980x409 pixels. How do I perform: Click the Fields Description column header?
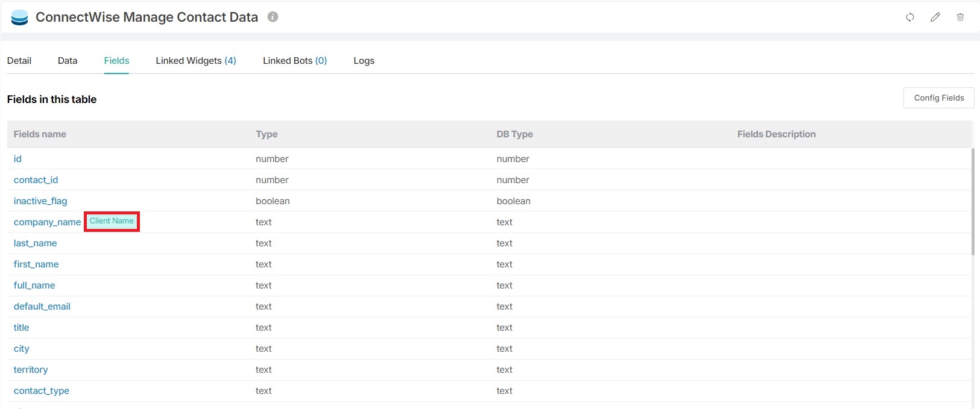click(776, 134)
